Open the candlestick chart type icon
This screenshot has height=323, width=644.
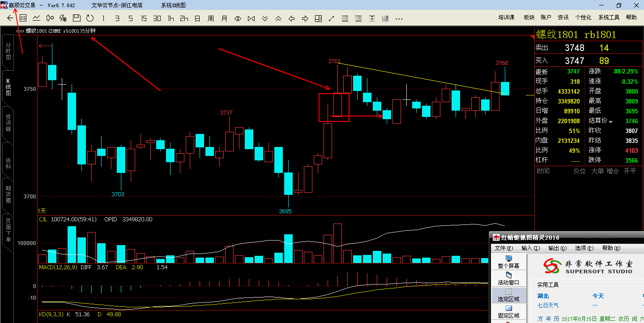(50, 18)
